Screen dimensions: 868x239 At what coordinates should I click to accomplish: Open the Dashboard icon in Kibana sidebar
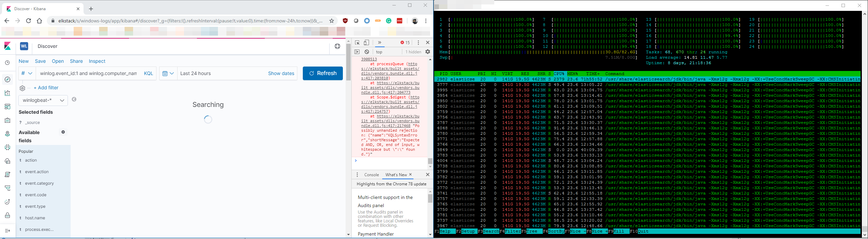tap(7, 107)
